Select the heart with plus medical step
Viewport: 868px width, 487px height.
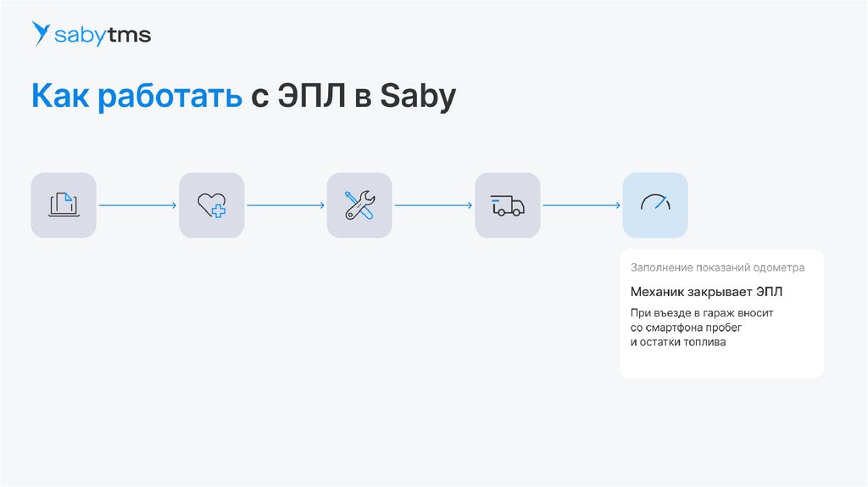(211, 204)
